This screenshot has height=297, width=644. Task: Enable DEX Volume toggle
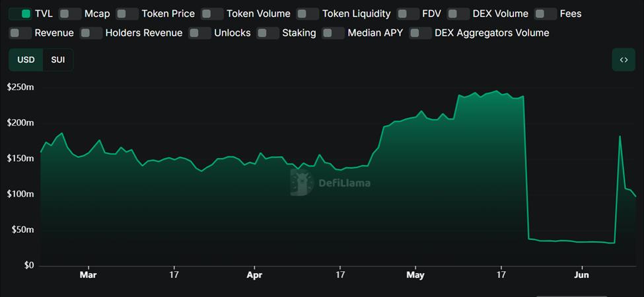click(458, 13)
